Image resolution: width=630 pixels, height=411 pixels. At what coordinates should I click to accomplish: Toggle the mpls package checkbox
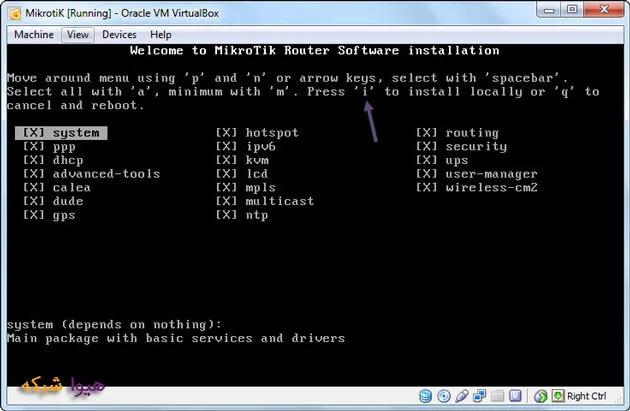(226, 188)
